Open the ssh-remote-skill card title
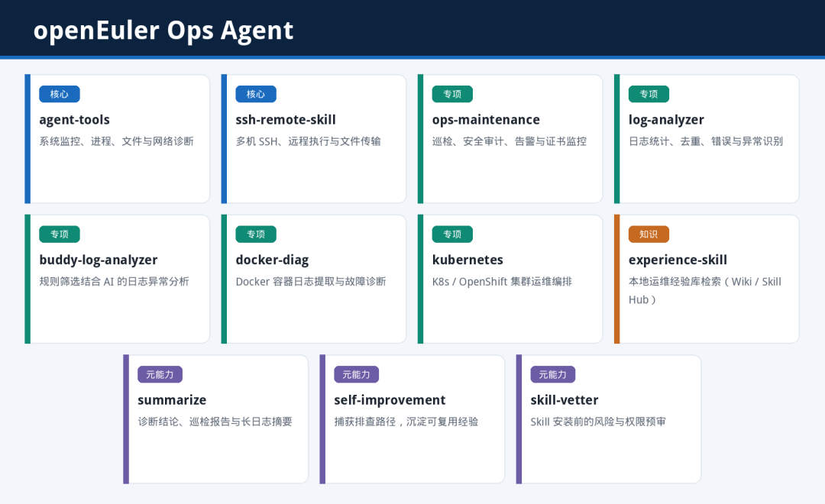 click(285, 120)
